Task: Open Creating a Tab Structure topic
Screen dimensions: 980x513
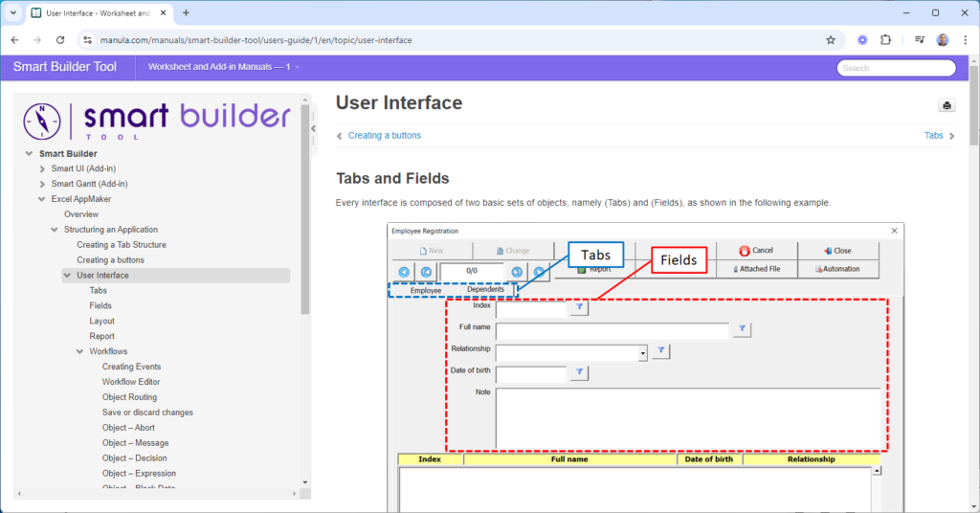Action: 122,245
